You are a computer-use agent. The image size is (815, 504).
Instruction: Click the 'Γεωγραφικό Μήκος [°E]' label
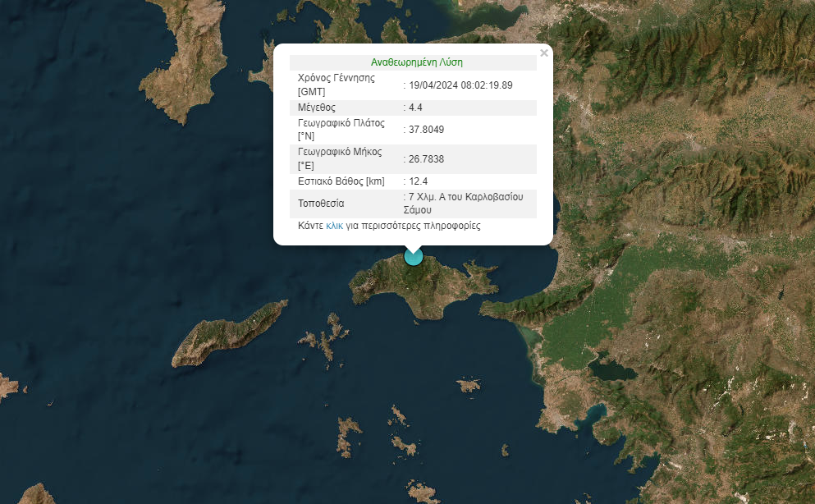click(340, 158)
